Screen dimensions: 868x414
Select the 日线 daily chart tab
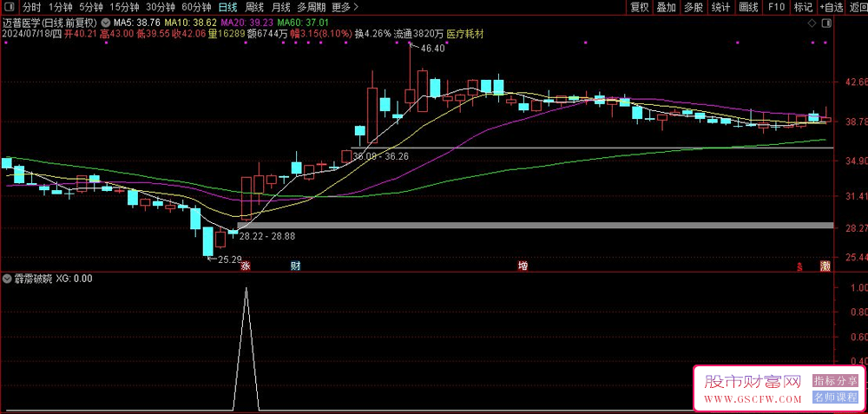227,7
